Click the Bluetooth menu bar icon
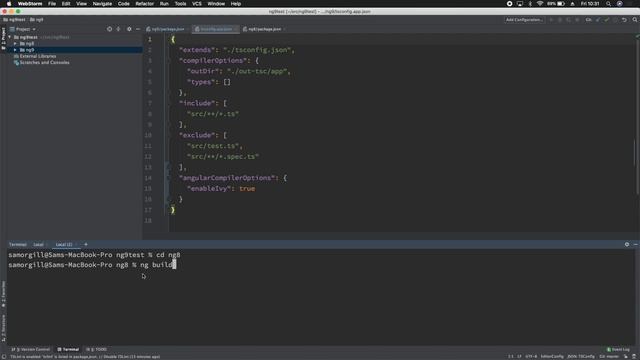Image resolution: width=640 pixels, height=360 pixels. 530,4
